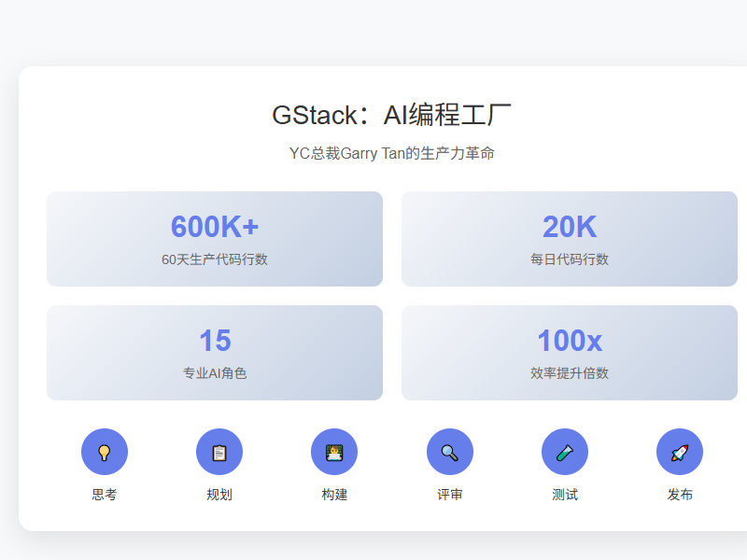Image resolution: width=747 pixels, height=560 pixels.
Task: Select the rocket icon in the last circle
Action: pos(680,451)
